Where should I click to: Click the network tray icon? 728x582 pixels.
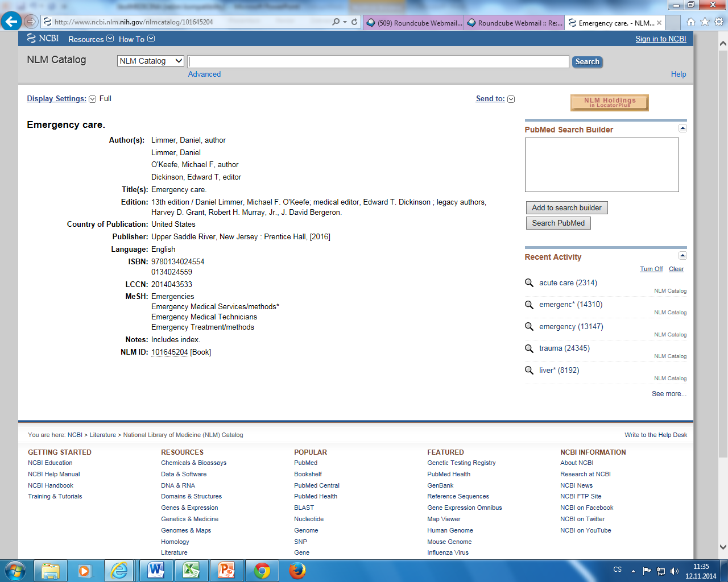661,571
